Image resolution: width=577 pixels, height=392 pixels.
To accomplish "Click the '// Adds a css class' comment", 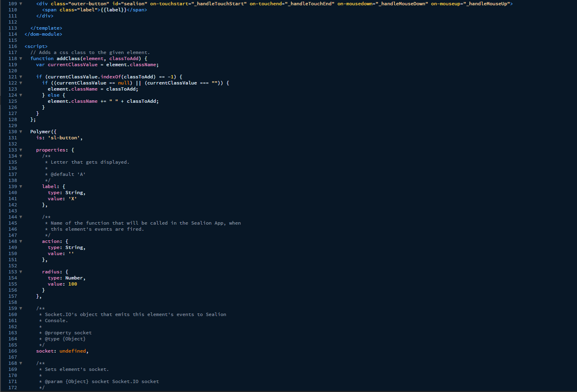I will 90,52.
